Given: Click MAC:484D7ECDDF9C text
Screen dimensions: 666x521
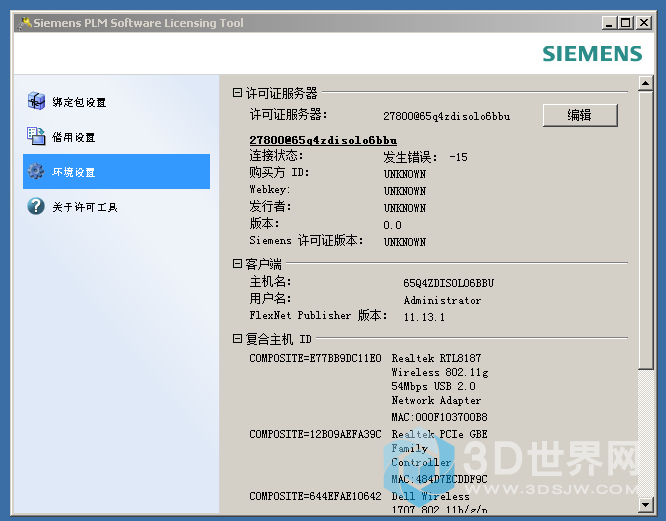Looking at the screenshot, I should [x=439, y=479].
